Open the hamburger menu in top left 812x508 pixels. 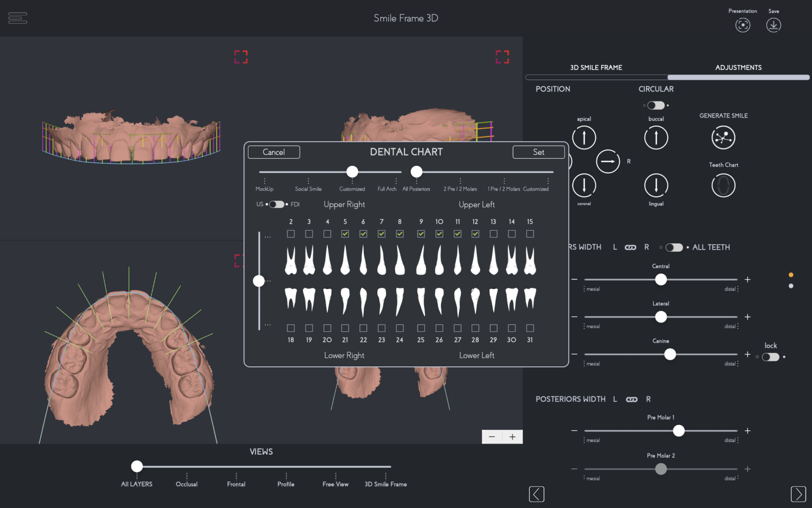(x=17, y=17)
